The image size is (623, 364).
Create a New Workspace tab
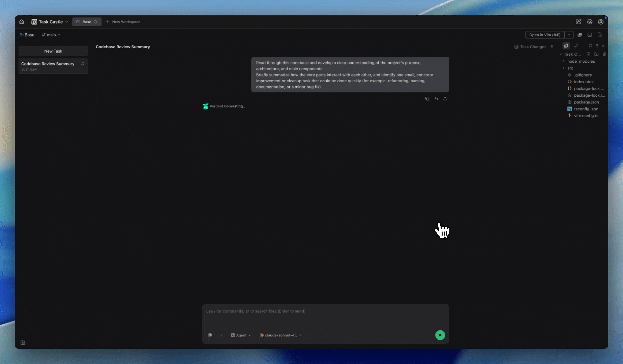[x=123, y=22]
